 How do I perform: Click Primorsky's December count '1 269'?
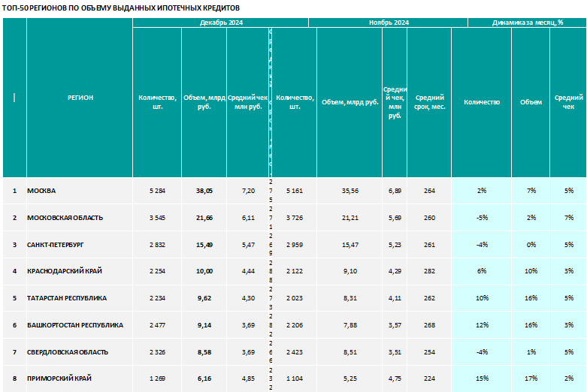coord(157,378)
